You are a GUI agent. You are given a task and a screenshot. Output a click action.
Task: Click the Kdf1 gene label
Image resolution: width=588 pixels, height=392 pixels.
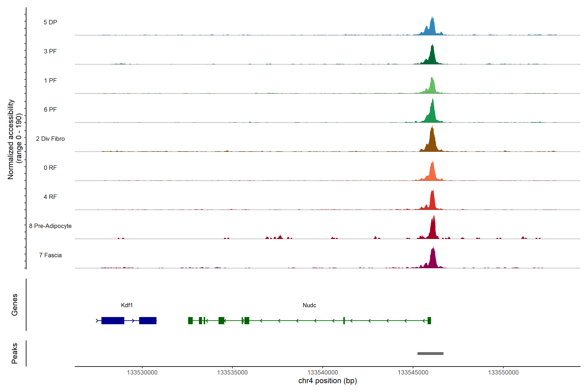click(127, 305)
